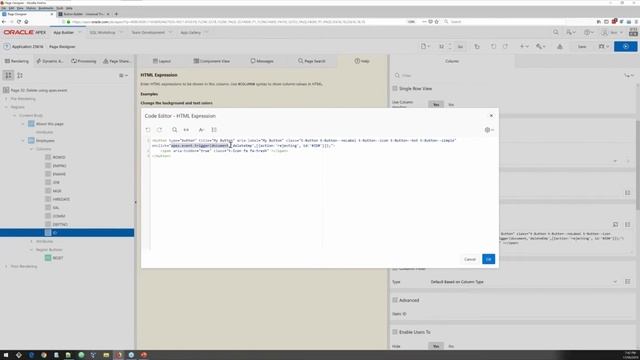Open the user account menu
This screenshot has height=360, width=640.
(612, 32)
